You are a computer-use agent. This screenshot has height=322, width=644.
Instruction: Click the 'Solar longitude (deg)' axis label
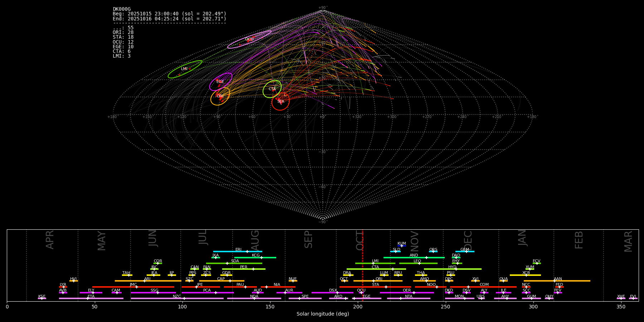323,314
